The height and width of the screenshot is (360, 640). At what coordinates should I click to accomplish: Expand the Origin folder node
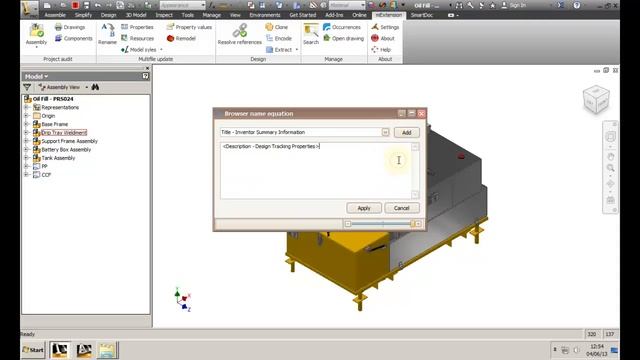(x=27, y=116)
